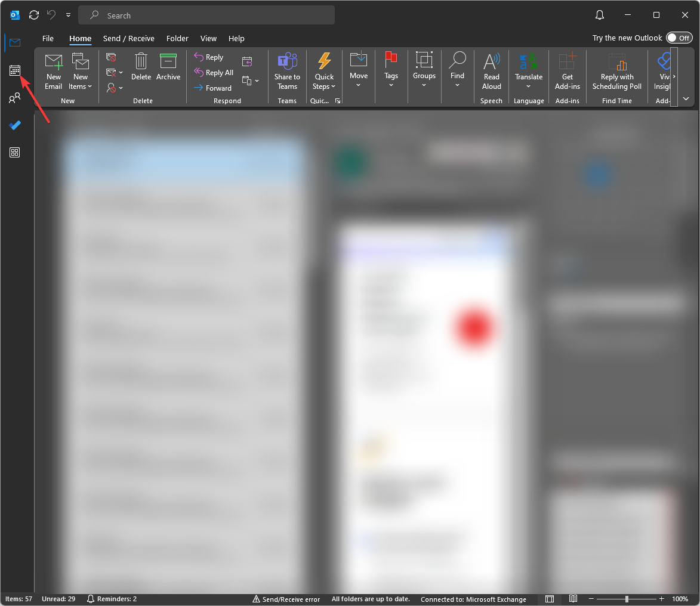700x606 pixels.
Task: Zoom out with the minus button
Action: pos(591,599)
